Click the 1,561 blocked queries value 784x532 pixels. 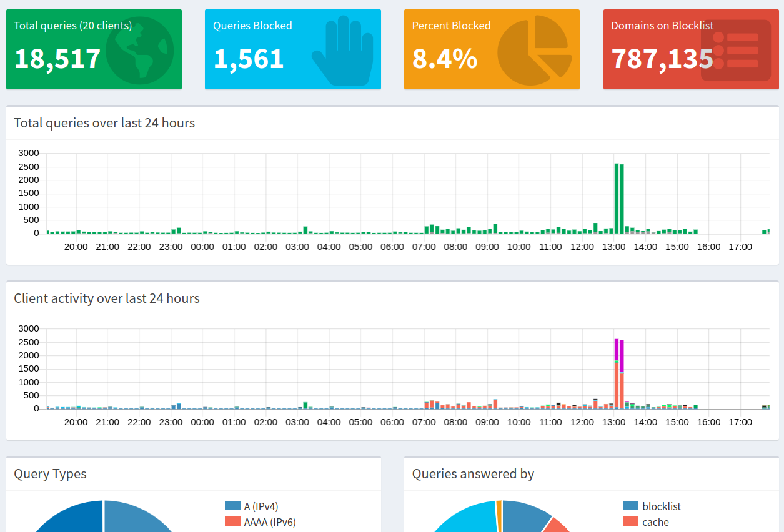(249, 59)
